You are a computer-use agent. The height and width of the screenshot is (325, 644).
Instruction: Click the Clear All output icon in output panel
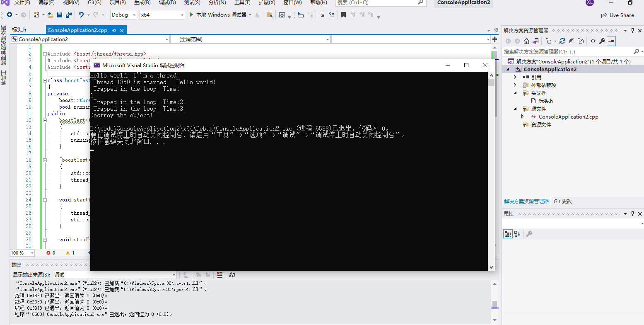pos(219,274)
